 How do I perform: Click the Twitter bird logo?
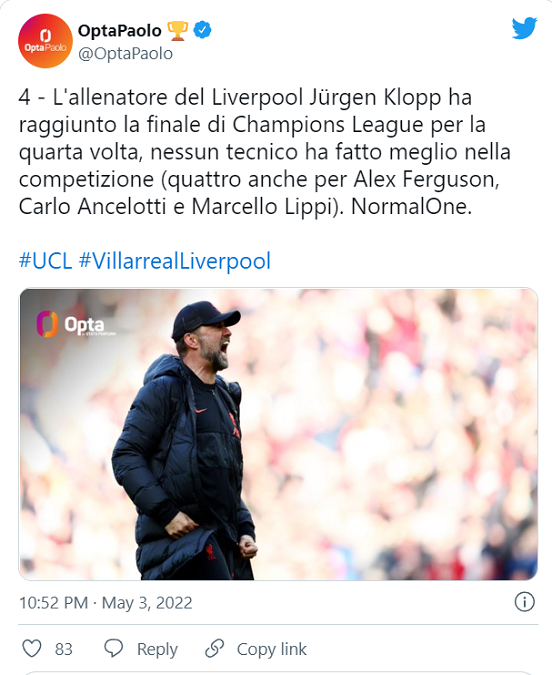click(x=524, y=28)
